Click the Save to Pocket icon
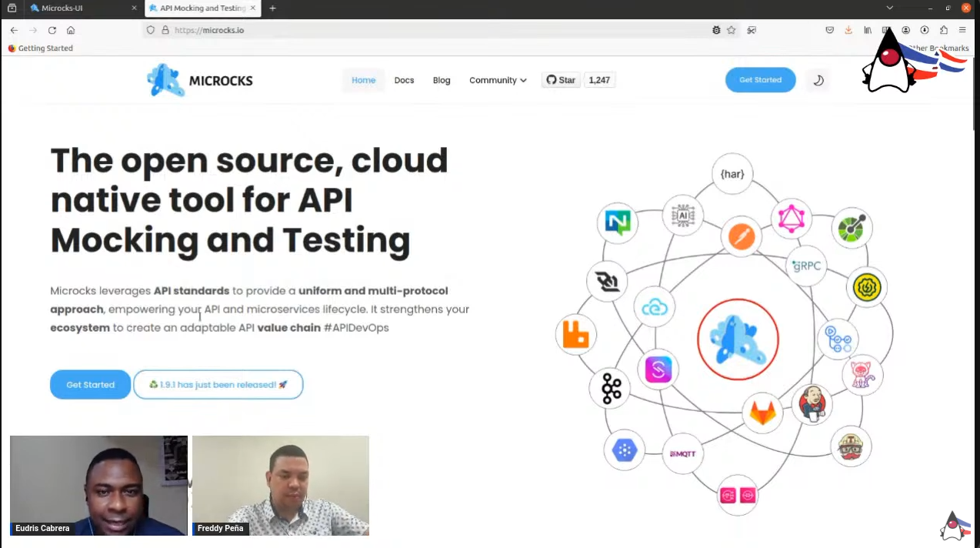 click(x=830, y=30)
